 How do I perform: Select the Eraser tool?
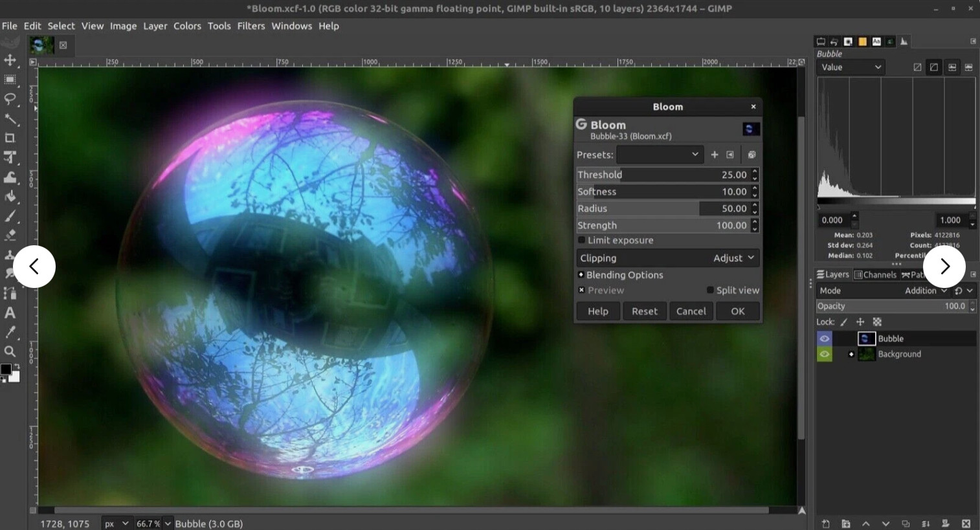(10, 236)
